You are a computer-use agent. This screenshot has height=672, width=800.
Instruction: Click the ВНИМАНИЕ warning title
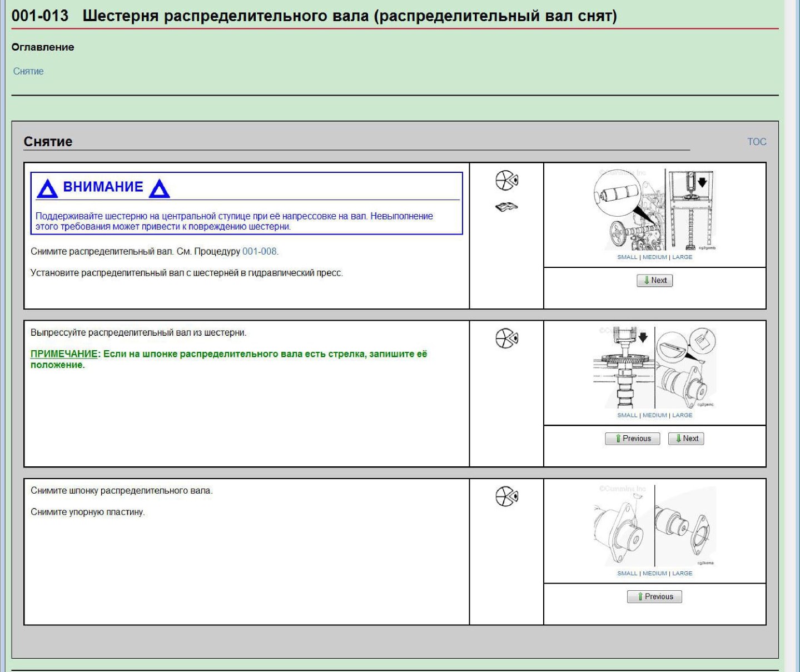click(x=103, y=187)
